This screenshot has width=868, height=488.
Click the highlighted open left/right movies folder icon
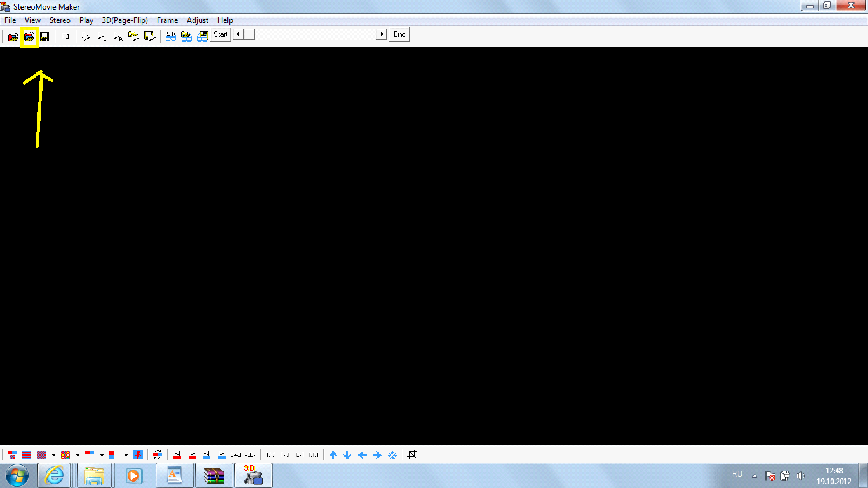point(29,37)
